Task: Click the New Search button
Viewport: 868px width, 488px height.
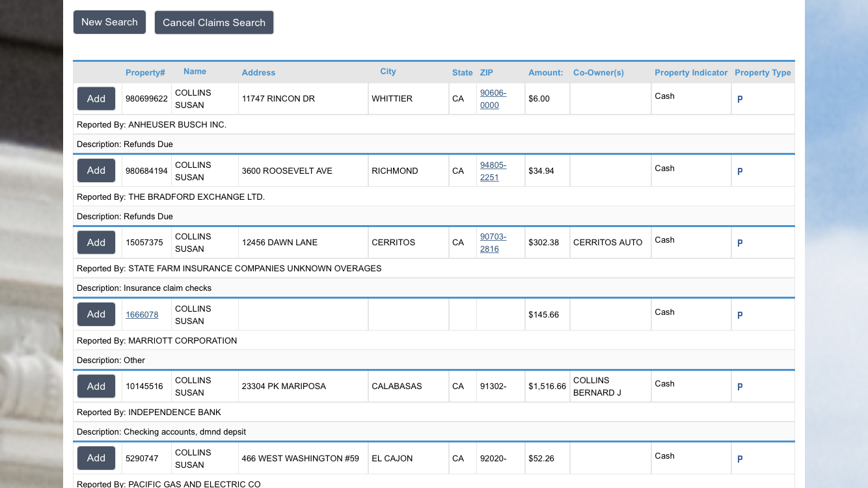Action: click(109, 22)
